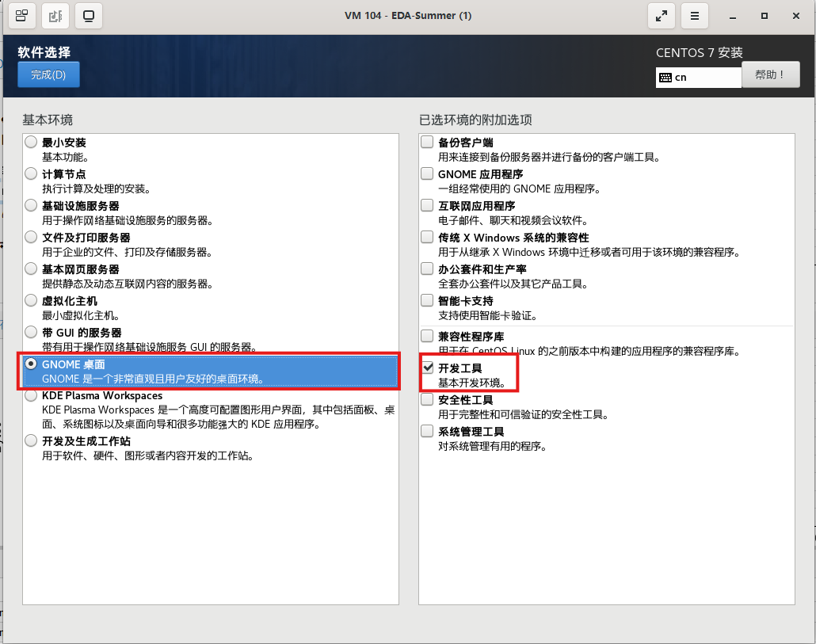Check the GNOME 应用程序 add-on checkbox
Image resolution: width=816 pixels, height=644 pixels.
[428, 174]
